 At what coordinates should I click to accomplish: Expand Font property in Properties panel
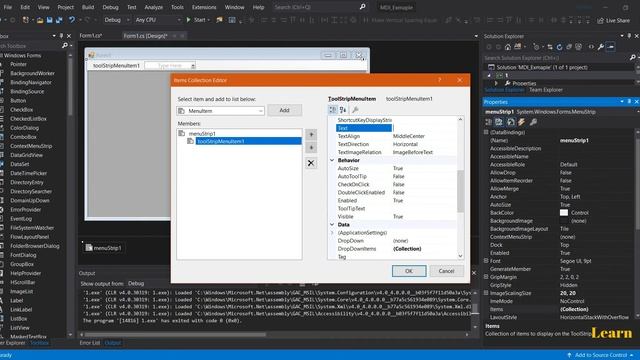tap(486, 261)
